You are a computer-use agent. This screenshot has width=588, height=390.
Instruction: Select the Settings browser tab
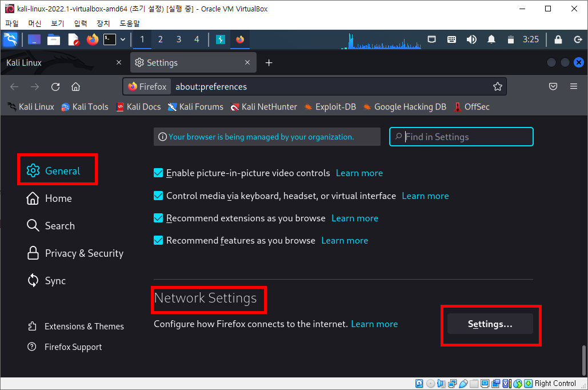click(193, 63)
